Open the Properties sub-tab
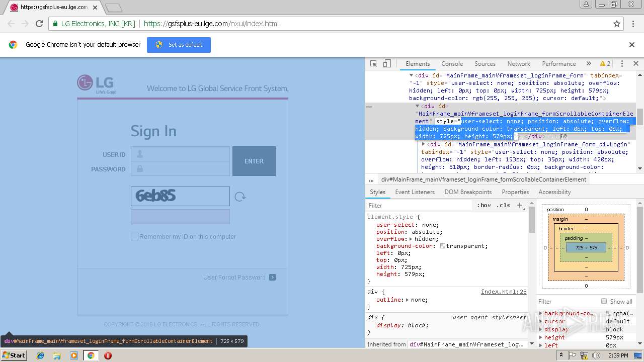Image resolution: width=644 pixels, height=362 pixels. point(515,192)
